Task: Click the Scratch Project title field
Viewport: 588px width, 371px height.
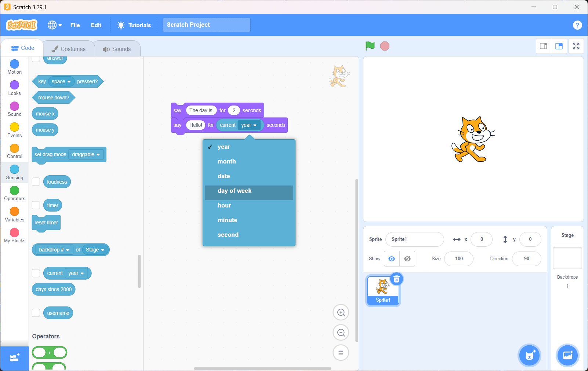Action: click(x=206, y=25)
